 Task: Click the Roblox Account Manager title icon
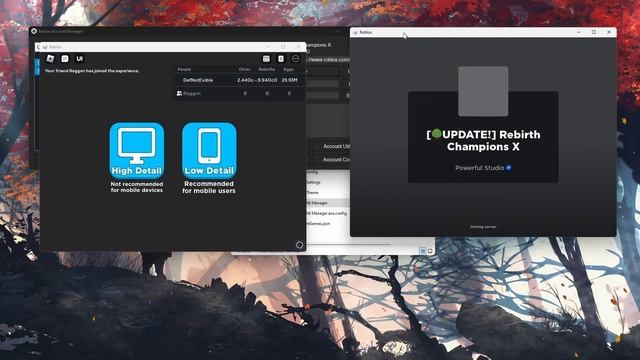(x=34, y=31)
